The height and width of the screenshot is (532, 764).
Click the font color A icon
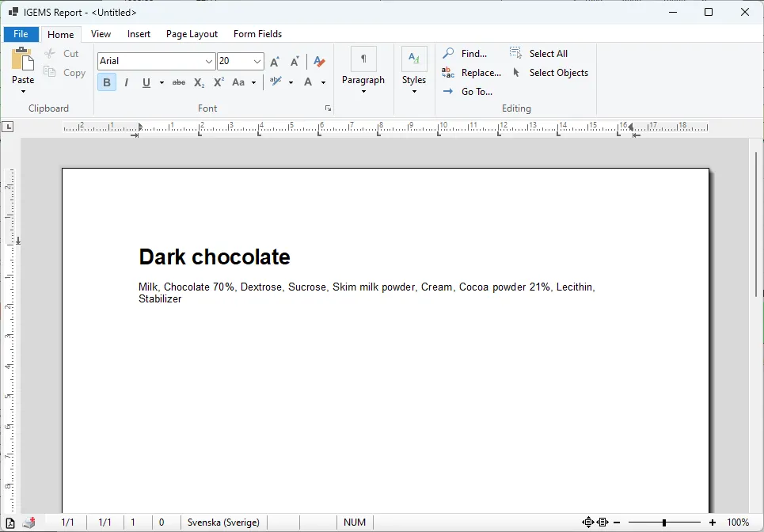coord(308,82)
